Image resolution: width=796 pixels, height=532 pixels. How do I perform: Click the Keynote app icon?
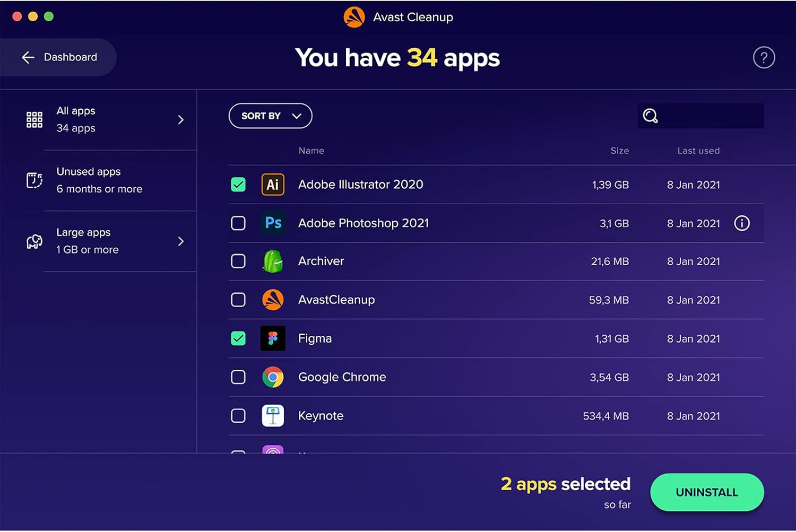click(x=273, y=416)
